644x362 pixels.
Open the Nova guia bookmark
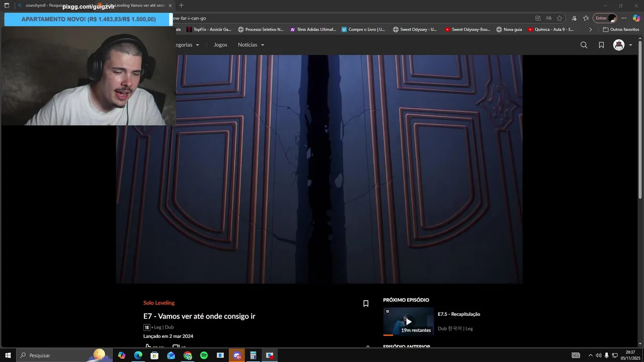[509, 30]
